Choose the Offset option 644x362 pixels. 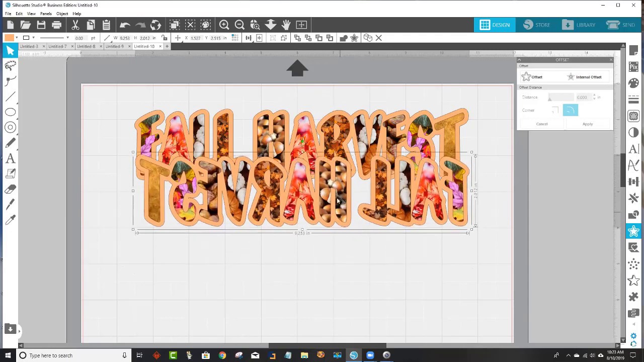tap(532, 77)
